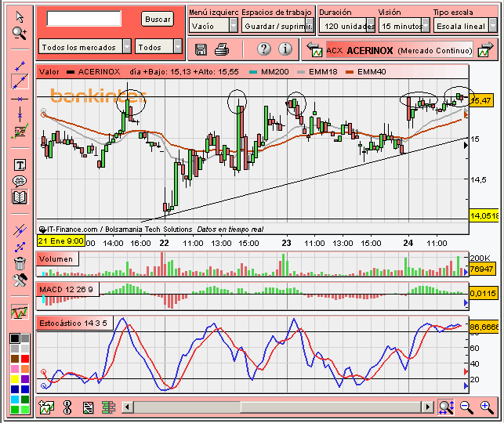The width and height of the screenshot is (504, 423).
Task: Click the ACX ACERINOX ticker field
Action: [x=399, y=50]
